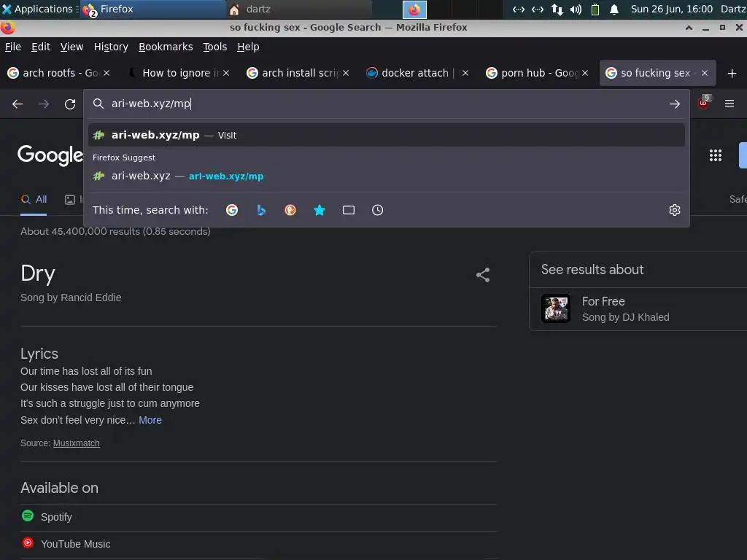Open the Tools menu
The width and height of the screenshot is (747, 560).
pyautogui.click(x=215, y=47)
